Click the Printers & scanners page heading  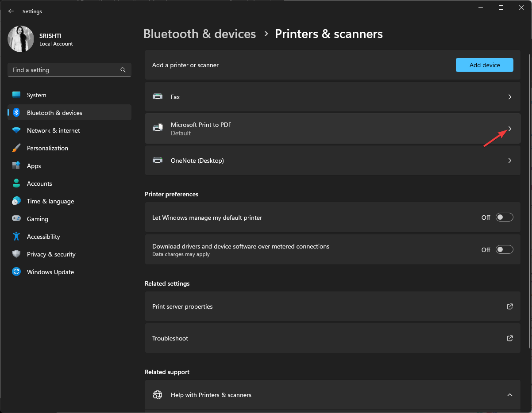[x=329, y=34]
